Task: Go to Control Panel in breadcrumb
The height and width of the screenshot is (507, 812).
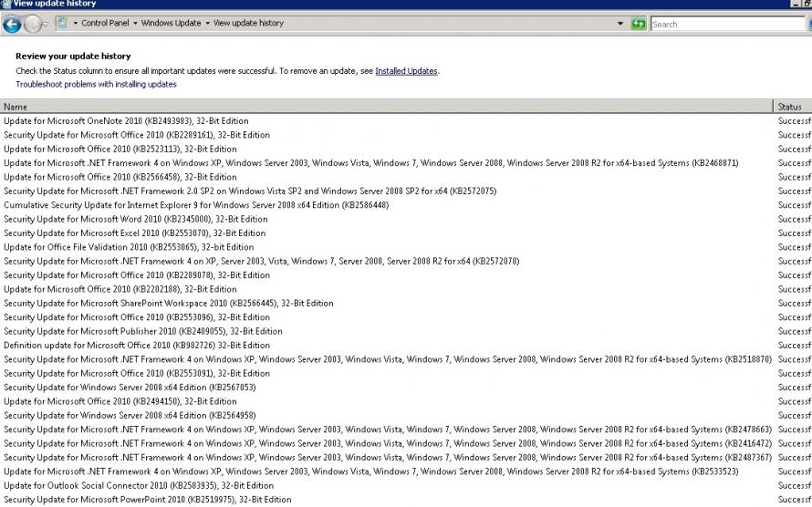Action: [x=105, y=24]
